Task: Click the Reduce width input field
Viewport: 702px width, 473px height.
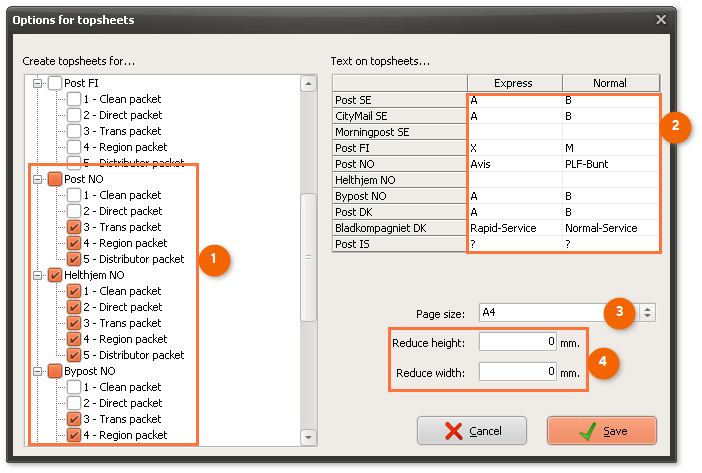Action: click(x=518, y=372)
